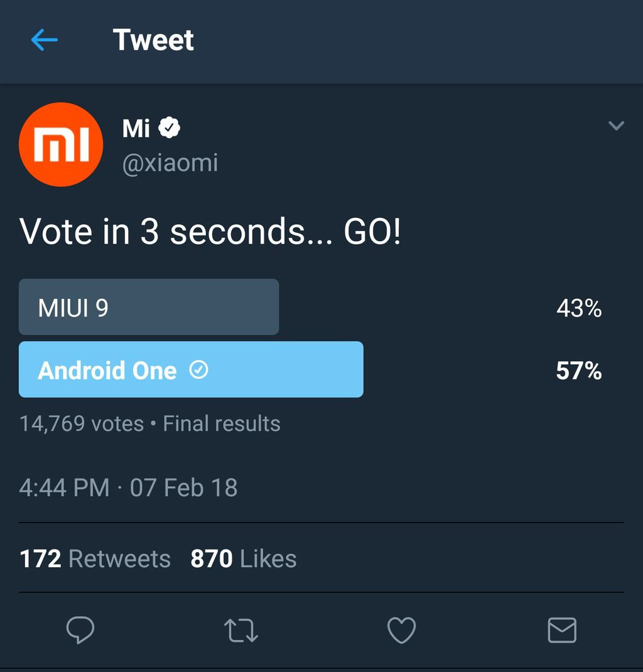Screen dimensions: 643x672
Task: Open the @xiaomi handle link
Action: point(170,163)
